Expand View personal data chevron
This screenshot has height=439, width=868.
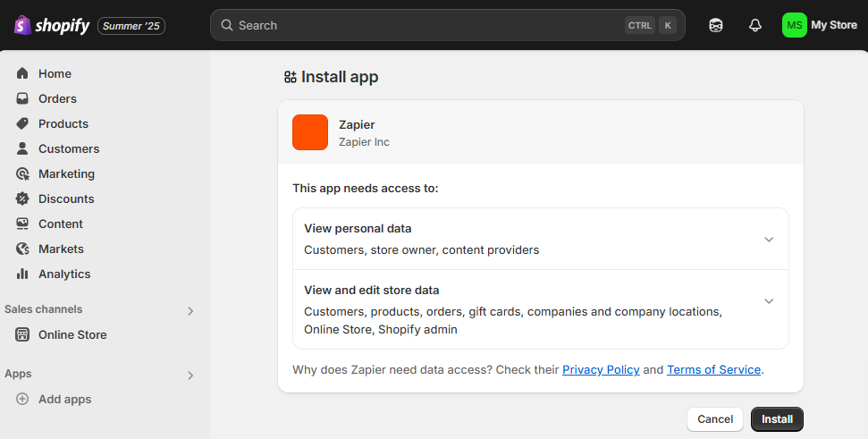(769, 240)
